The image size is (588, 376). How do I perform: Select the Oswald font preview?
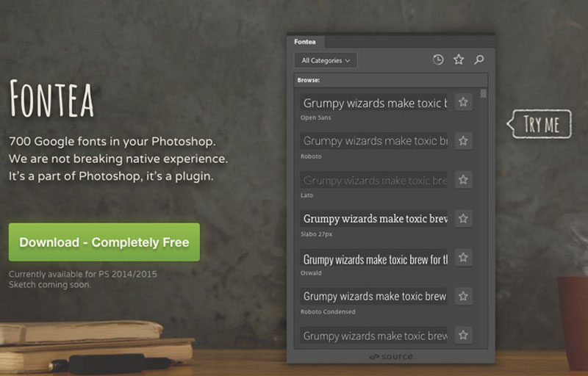(374, 258)
